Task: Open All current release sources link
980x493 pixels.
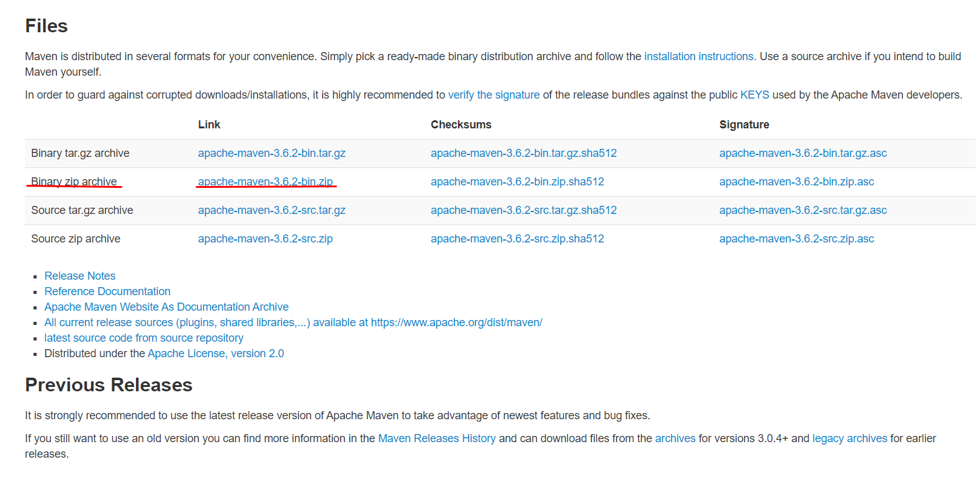Action: pyautogui.click(x=294, y=322)
